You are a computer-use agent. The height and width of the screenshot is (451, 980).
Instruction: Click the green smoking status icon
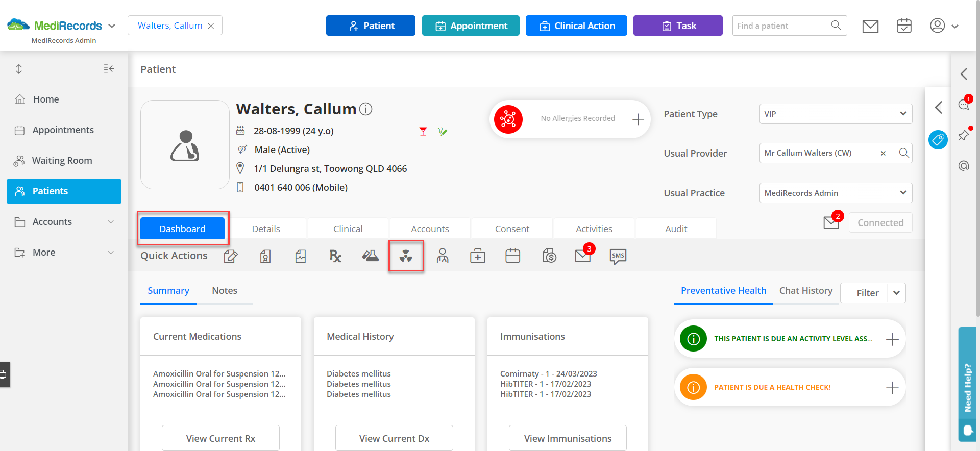click(x=443, y=132)
